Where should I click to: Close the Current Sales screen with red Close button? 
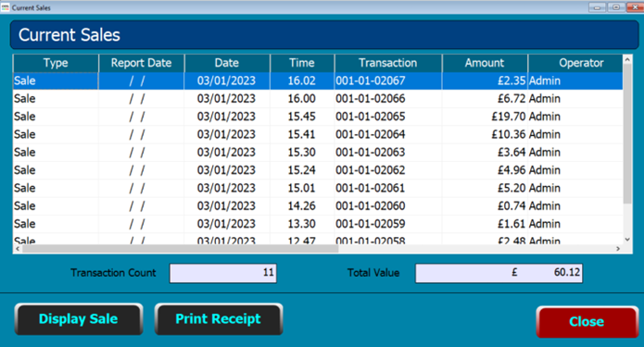(587, 322)
